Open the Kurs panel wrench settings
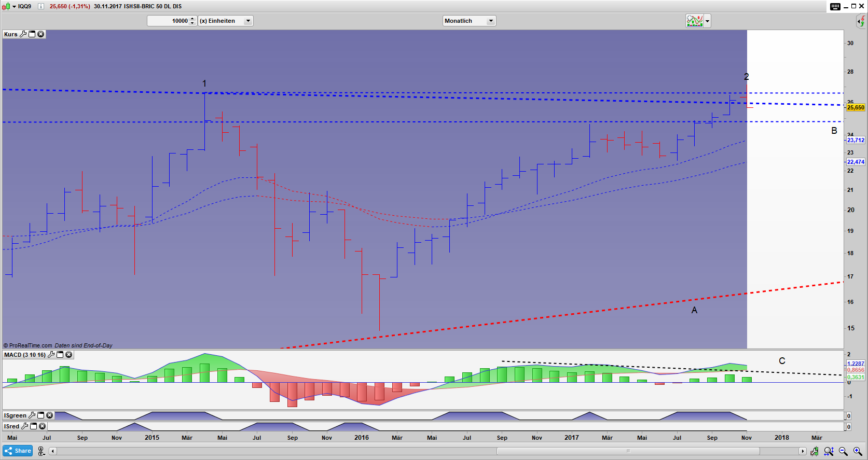 coord(23,34)
